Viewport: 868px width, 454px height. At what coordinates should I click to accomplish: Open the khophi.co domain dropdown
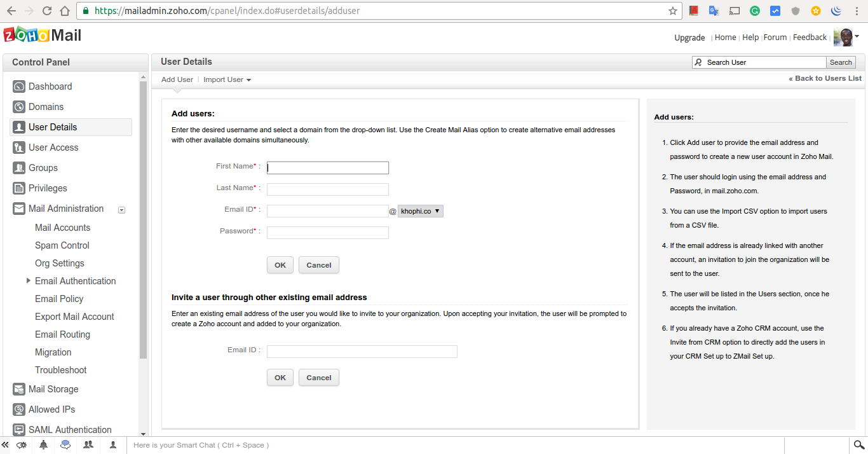420,211
